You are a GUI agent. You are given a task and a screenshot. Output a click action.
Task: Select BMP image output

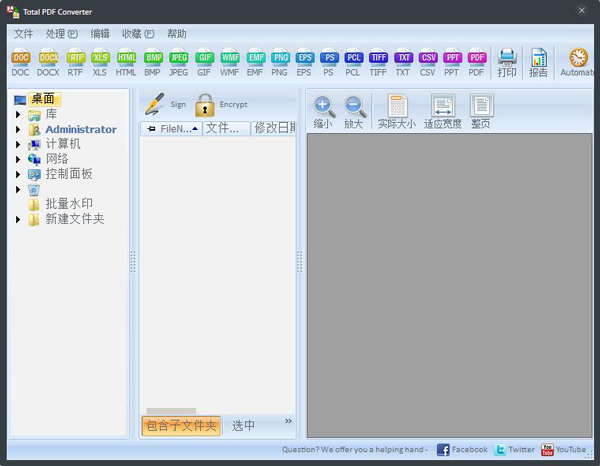(x=153, y=62)
